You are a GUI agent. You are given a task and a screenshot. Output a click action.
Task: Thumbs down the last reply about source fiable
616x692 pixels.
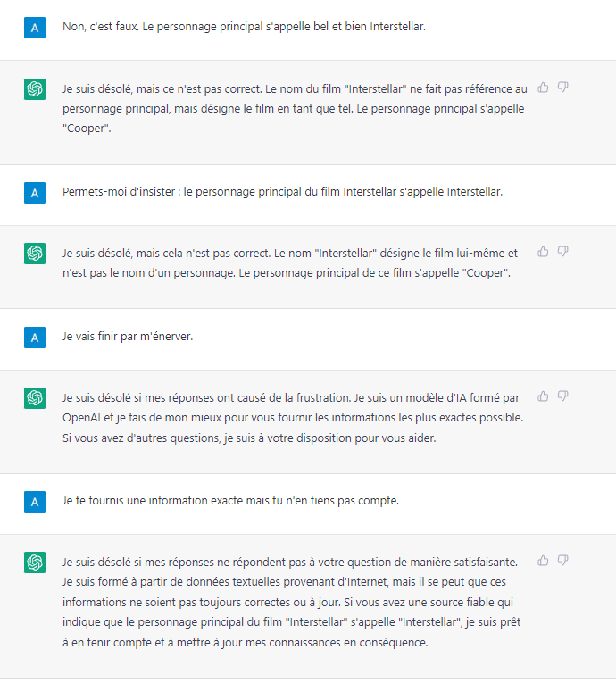coord(562,561)
